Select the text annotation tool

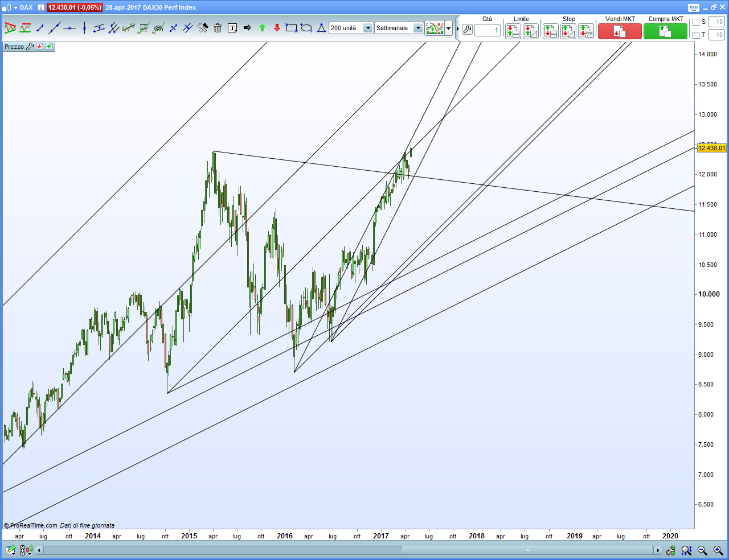click(232, 28)
